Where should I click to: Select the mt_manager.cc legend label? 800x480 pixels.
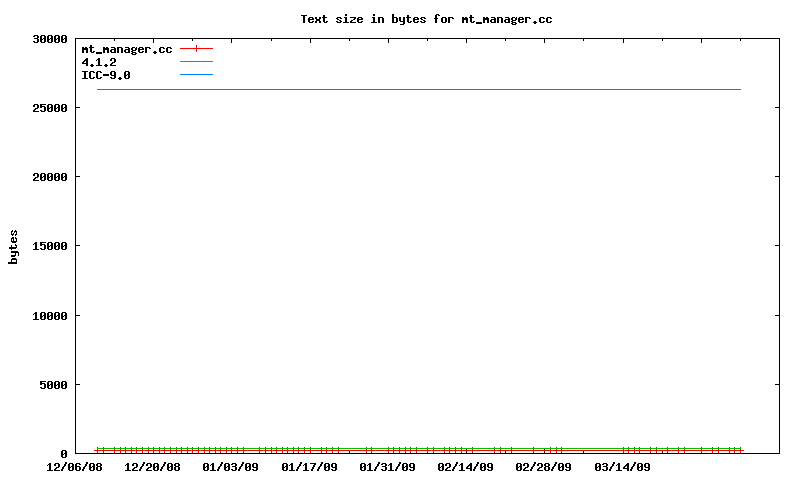(x=126, y=49)
